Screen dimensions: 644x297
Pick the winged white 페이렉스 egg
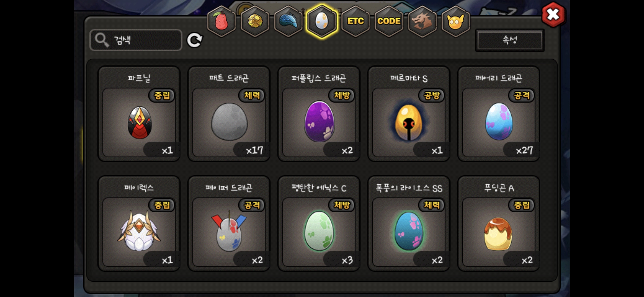[x=139, y=223]
